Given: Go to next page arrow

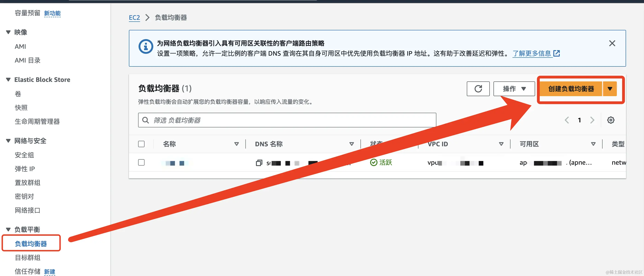Looking at the screenshot, I should tap(592, 120).
